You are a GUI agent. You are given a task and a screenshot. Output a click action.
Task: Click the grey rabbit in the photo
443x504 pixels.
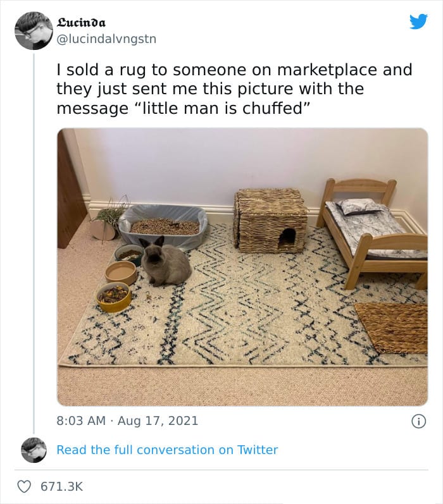pyautogui.click(x=165, y=261)
